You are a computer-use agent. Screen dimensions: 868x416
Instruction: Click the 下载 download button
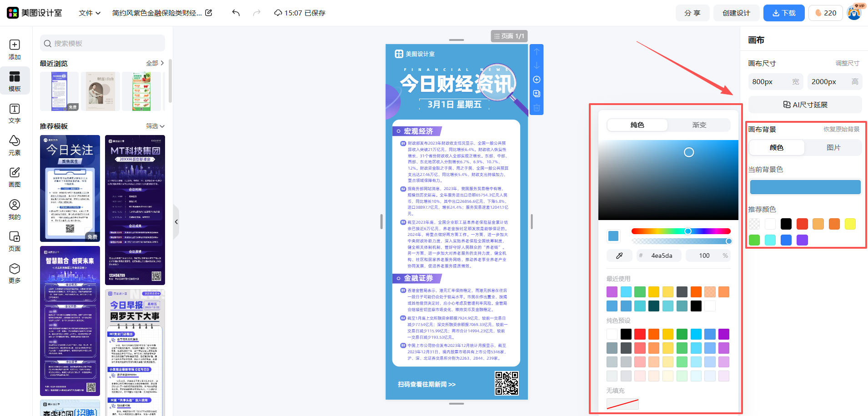coord(783,13)
